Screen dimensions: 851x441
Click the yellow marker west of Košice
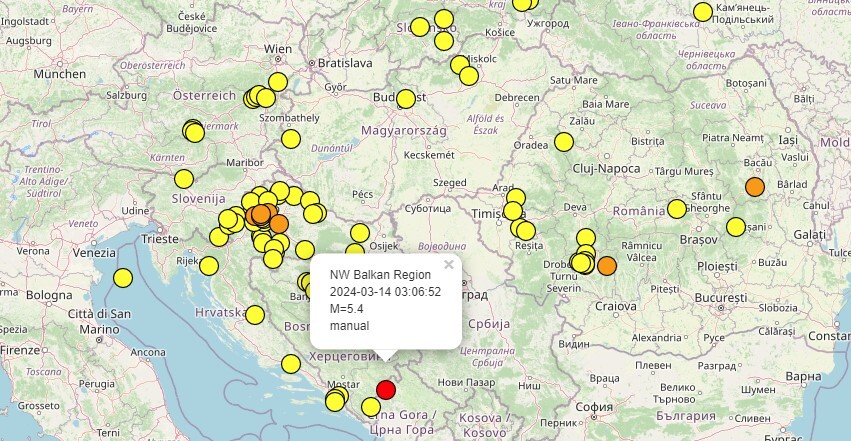click(444, 41)
